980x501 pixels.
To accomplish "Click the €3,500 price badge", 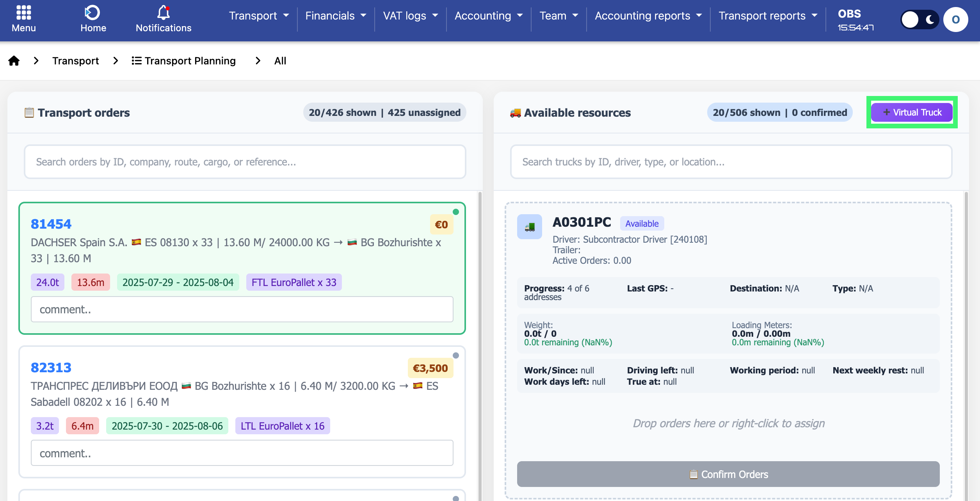I will pyautogui.click(x=430, y=368).
